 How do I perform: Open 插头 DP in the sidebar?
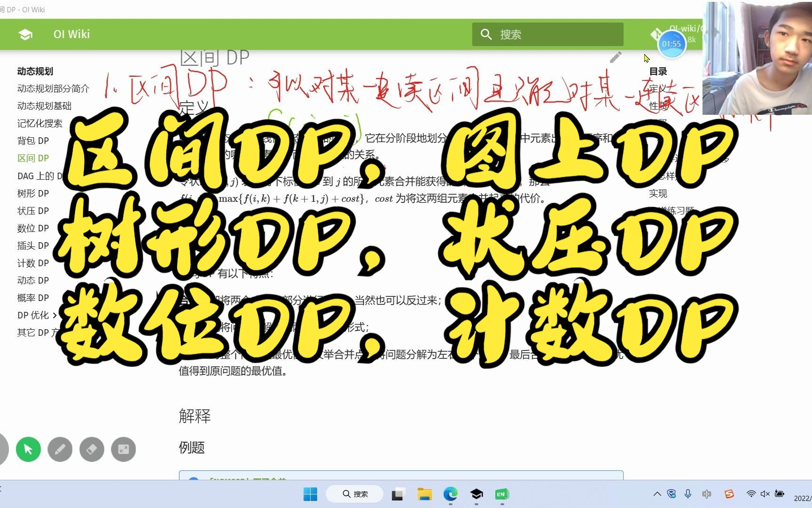click(x=33, y=246)
